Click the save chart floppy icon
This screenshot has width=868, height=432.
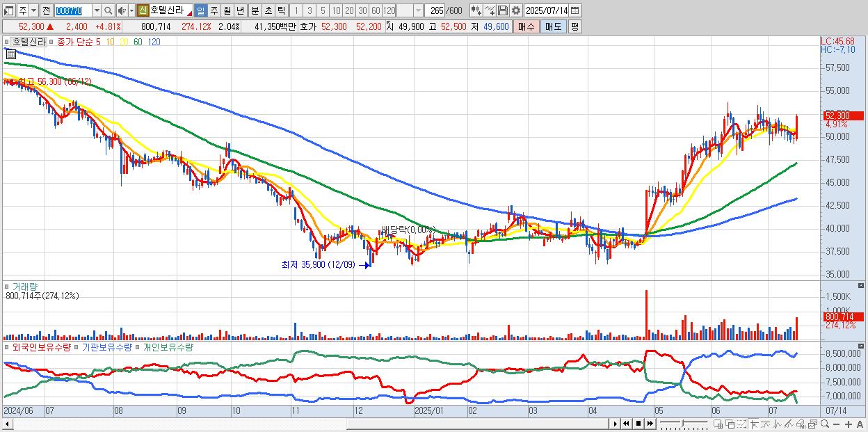[503, 10]
